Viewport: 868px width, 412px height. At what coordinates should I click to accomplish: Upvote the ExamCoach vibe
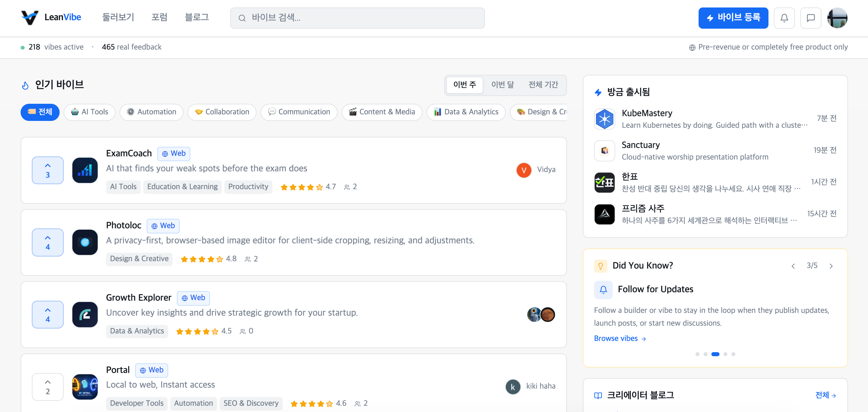point(47,170)
